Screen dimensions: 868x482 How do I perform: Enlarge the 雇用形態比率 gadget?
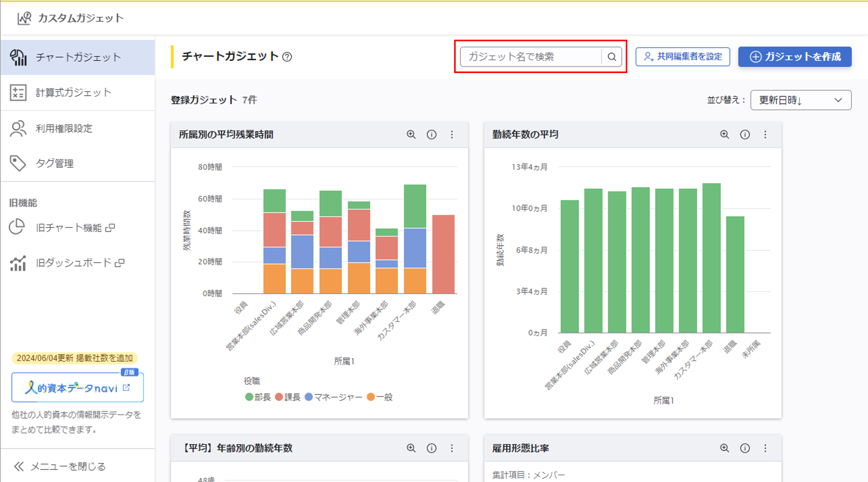[724, 448]
